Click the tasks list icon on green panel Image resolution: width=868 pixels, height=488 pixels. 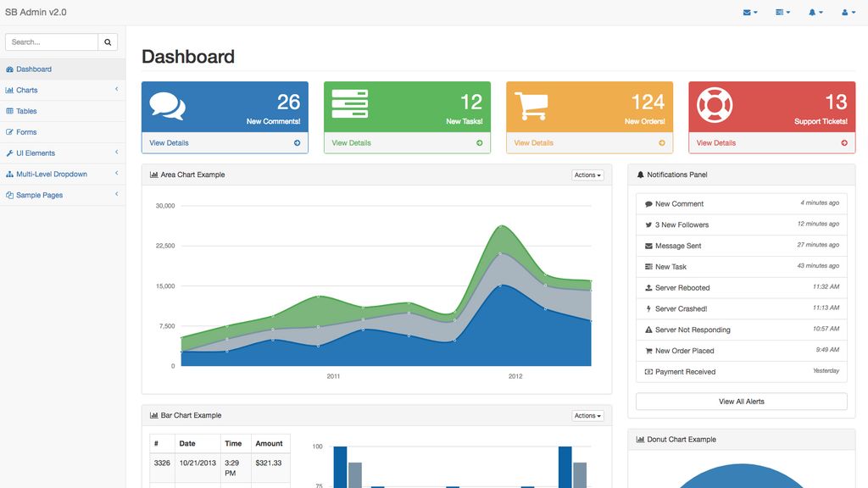click(x=349, y=104)
